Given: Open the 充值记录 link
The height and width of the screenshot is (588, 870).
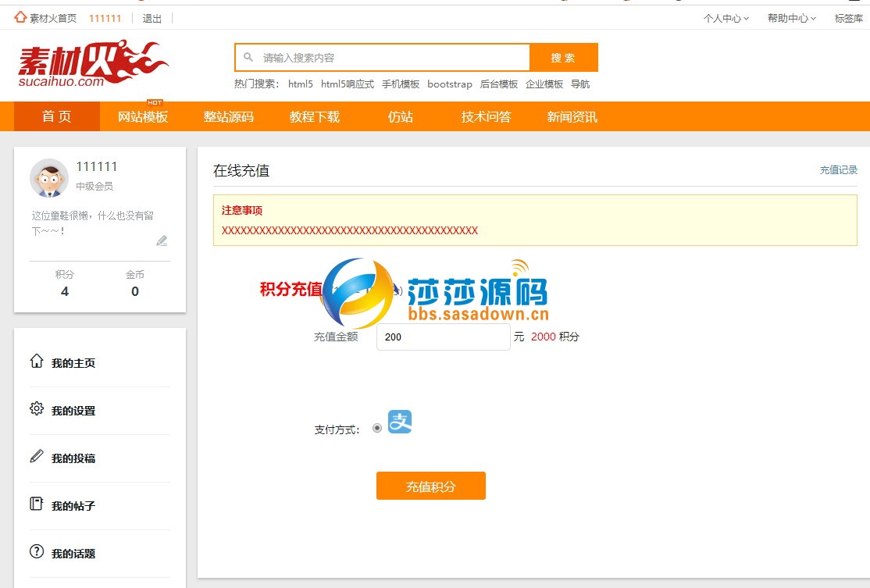Looking at the screenshot, I should pyautogui.click(x=839, y=169).
